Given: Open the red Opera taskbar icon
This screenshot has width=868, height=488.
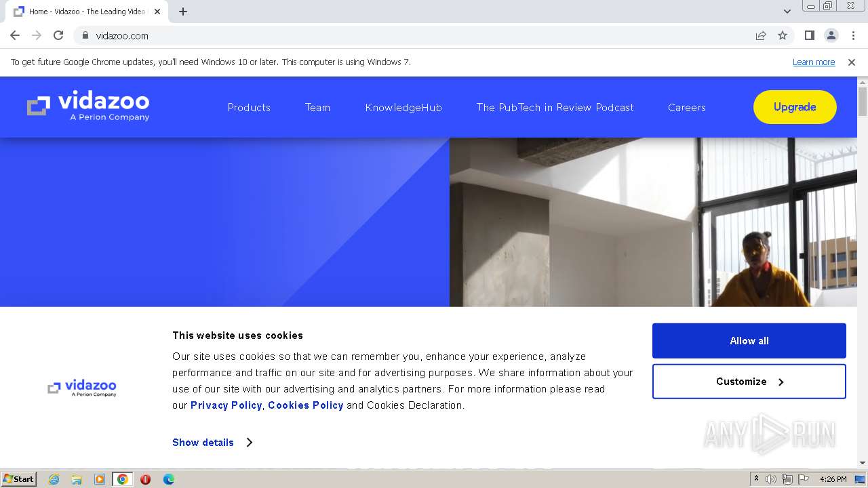Looking at the screenshot, I should (x=145, y=479).
